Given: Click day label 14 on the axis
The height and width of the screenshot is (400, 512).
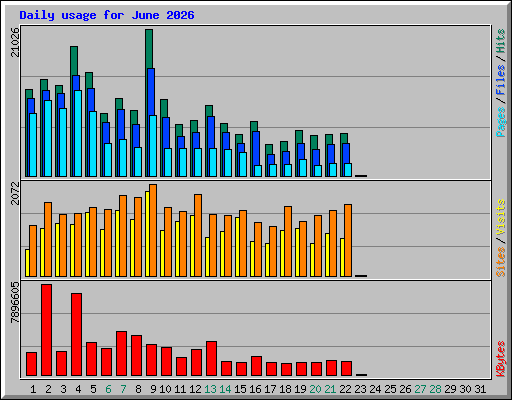Looking at the screenshot, I should click(225, 389).
